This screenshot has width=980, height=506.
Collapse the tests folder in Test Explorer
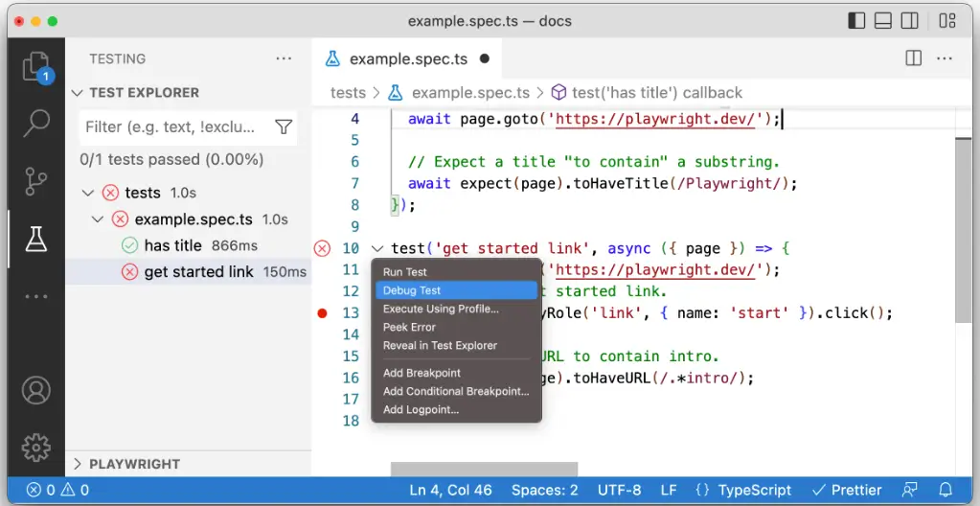click(x=89, y=193)
